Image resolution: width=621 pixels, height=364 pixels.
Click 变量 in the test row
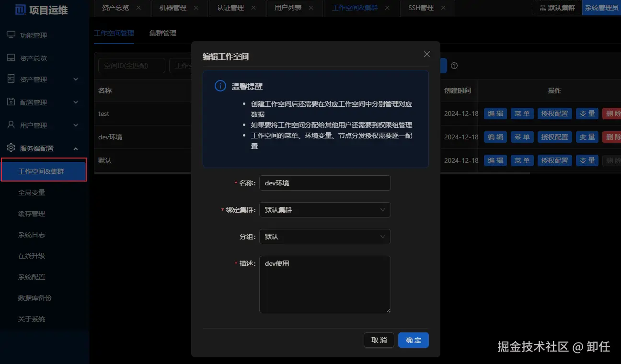point(587,114)
